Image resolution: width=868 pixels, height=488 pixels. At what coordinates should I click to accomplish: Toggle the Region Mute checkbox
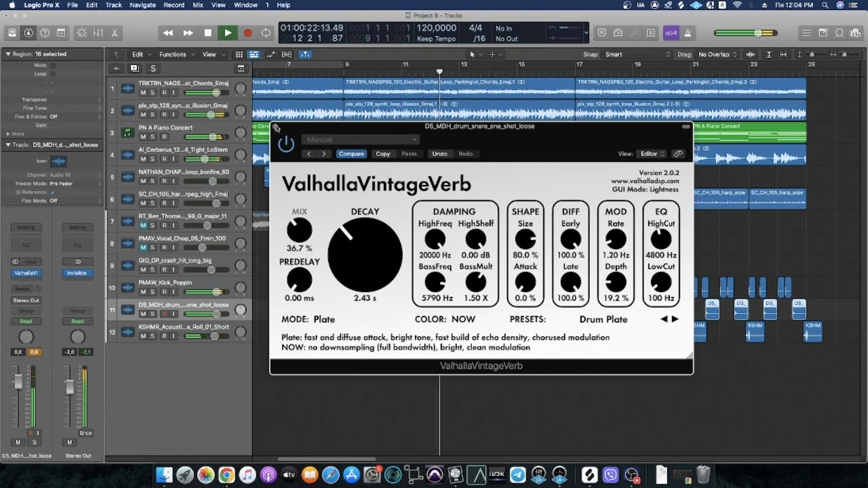click(x=53, y=65)
